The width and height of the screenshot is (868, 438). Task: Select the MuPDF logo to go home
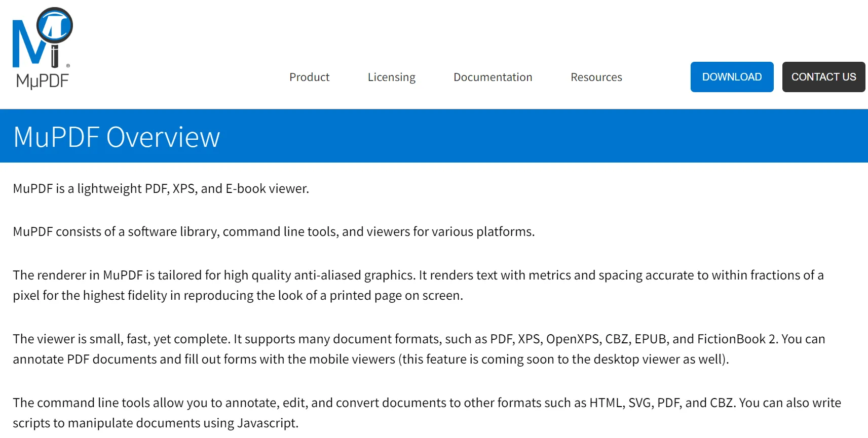click(x=43, y=46)
